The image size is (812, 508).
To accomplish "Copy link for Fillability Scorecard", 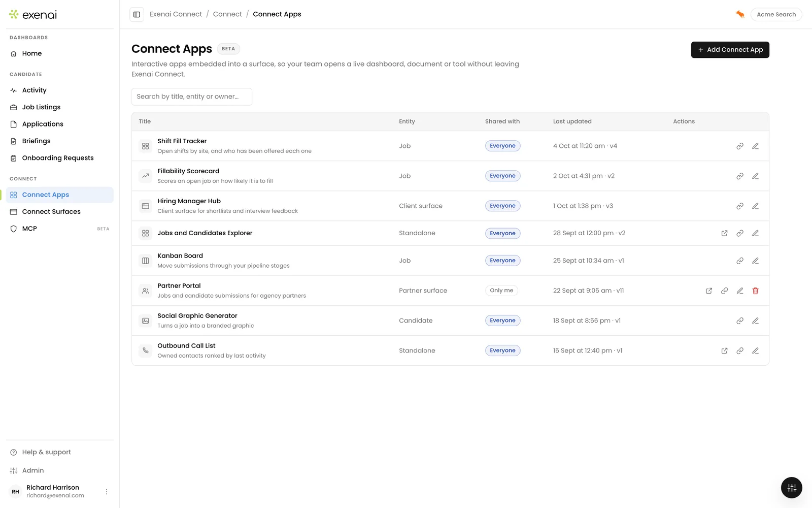I will pos(740,176).
